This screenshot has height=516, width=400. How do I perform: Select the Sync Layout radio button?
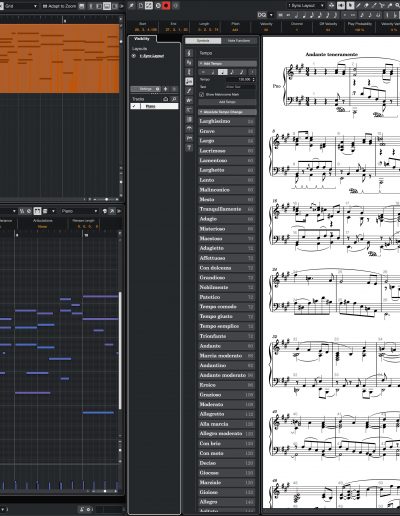coord(134,56)
